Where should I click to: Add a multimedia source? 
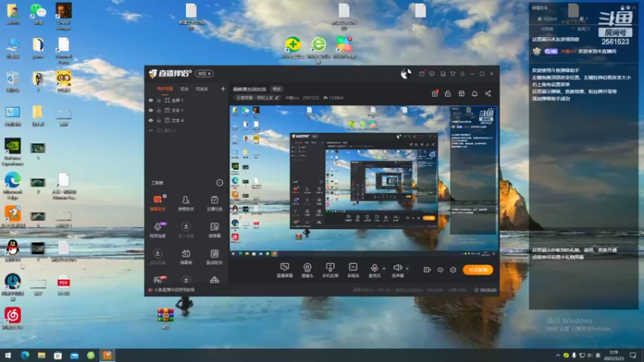click(x=353, y=270)
